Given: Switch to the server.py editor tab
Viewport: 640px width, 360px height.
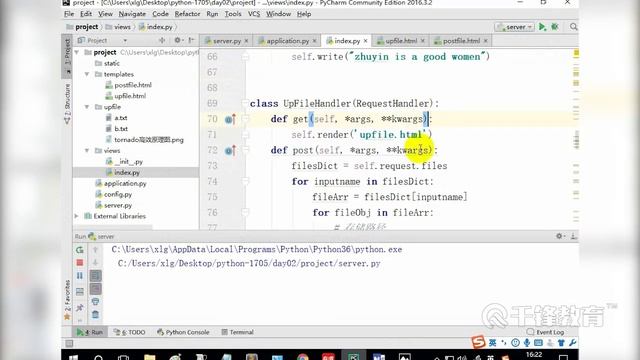Looking at the screenshot, I should [x=227, y=41].
